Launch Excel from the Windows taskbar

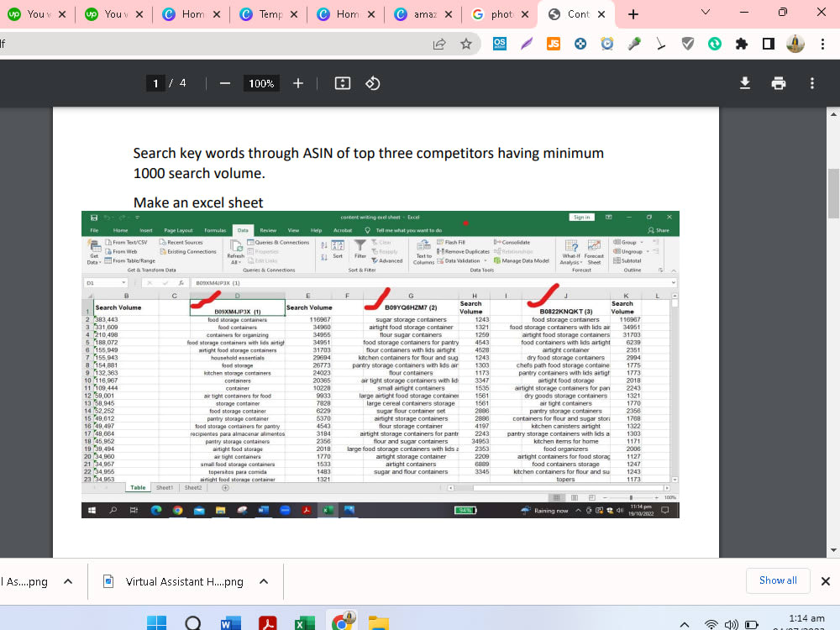coord(304,623)
